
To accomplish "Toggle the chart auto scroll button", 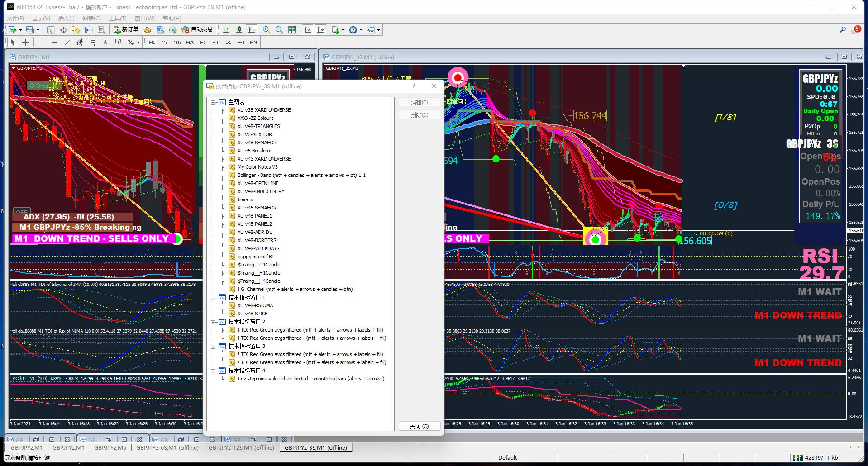I will coord(308,30).
